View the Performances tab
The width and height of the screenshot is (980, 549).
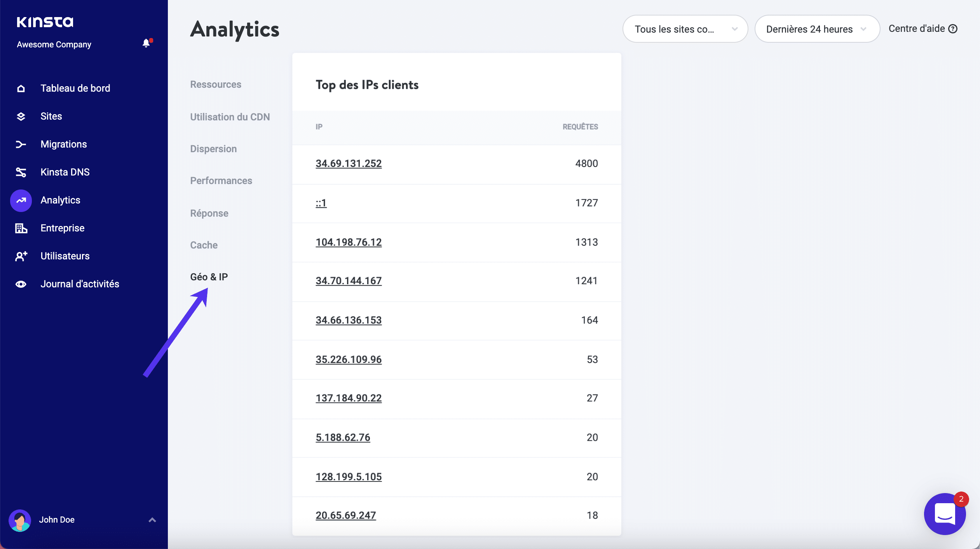point(221,181)
